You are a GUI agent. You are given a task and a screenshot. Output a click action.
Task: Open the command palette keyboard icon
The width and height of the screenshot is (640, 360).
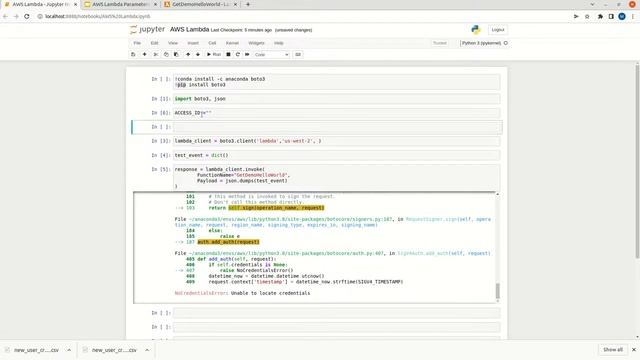[298, 54]
